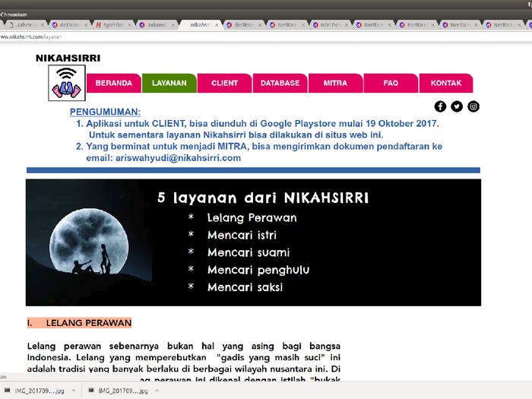Open the Facebook icon link

440,106
